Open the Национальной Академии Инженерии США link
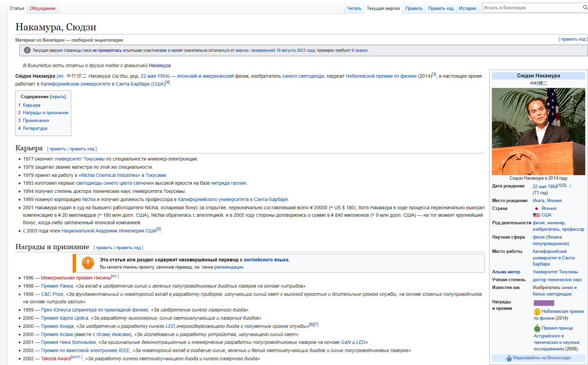Image resolution: width=588 pixels, height=365 pixels. click(x=109, y=231)
